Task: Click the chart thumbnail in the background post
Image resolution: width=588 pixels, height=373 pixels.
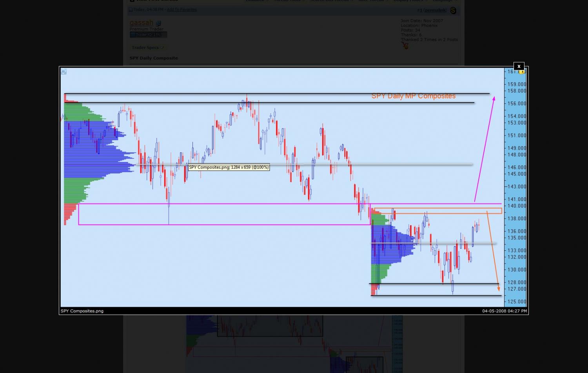Action: pyautogui.click(x=294, y=344)
